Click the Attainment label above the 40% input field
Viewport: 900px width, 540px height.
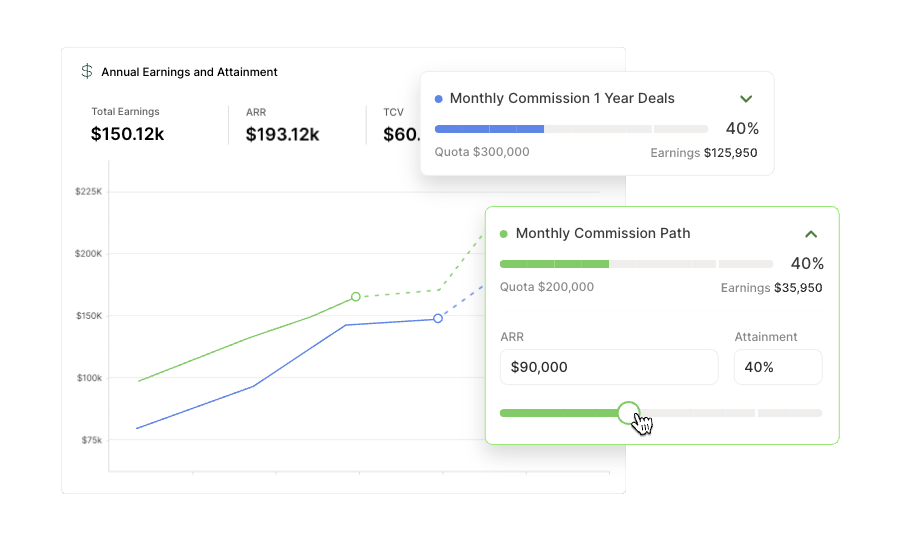click(x=766, y=337)
